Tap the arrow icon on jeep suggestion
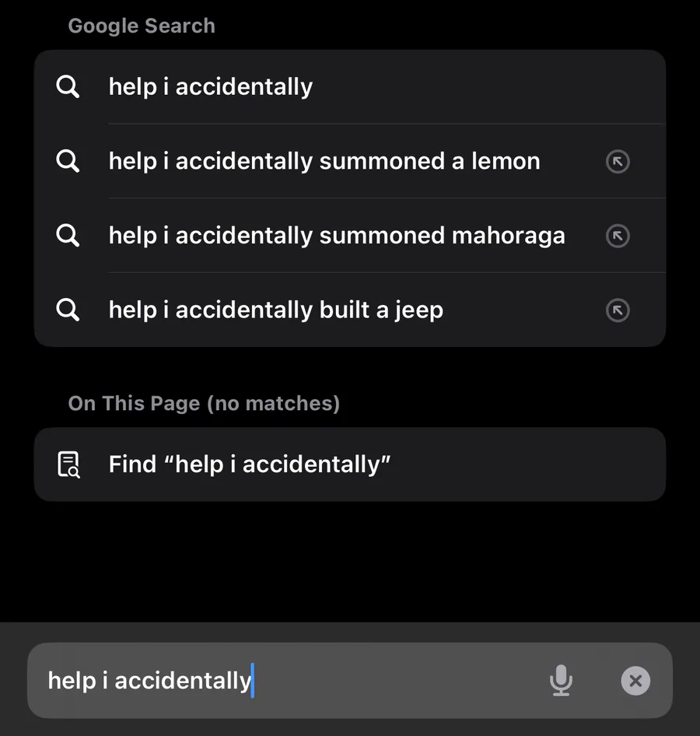The image size is (700, 736). 618,310
